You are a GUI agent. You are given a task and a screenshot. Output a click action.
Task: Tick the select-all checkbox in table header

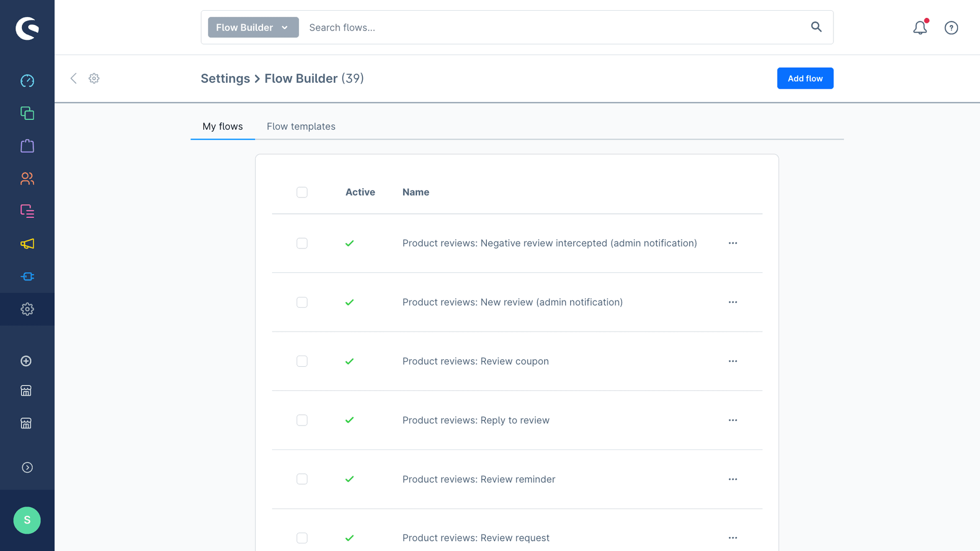302,192
